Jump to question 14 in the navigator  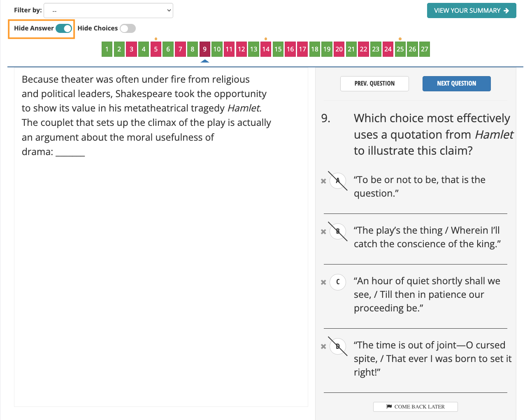point(265,49)
